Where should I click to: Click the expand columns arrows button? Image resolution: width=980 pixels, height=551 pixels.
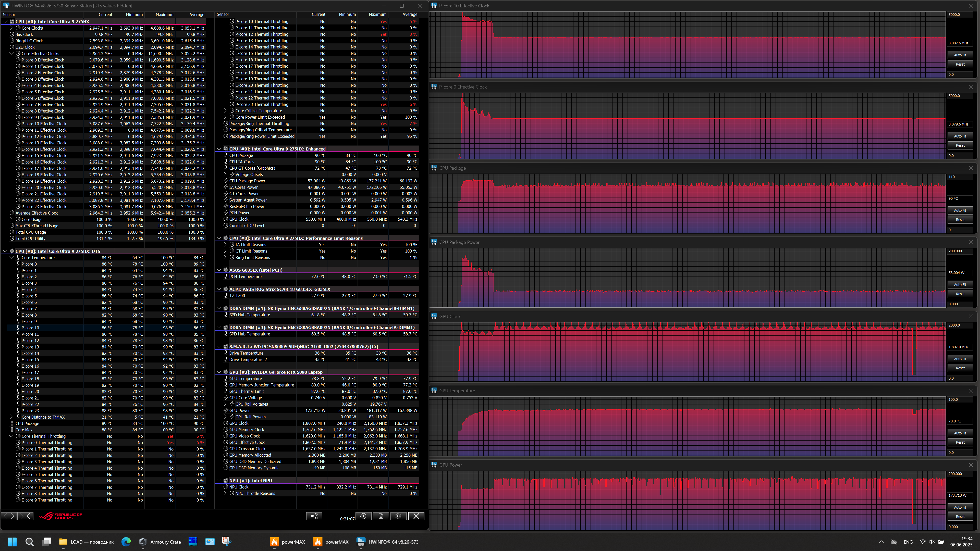coord(9,516)
